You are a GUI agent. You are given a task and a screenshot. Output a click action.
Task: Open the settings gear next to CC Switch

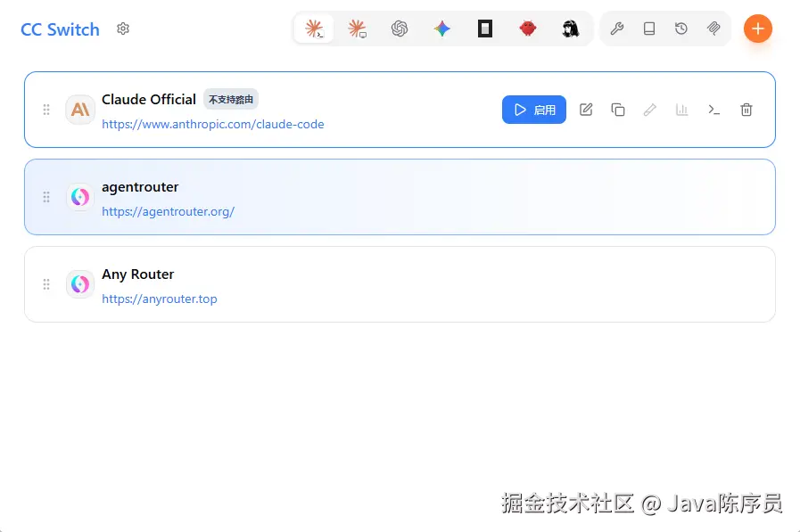coord(123,29)
